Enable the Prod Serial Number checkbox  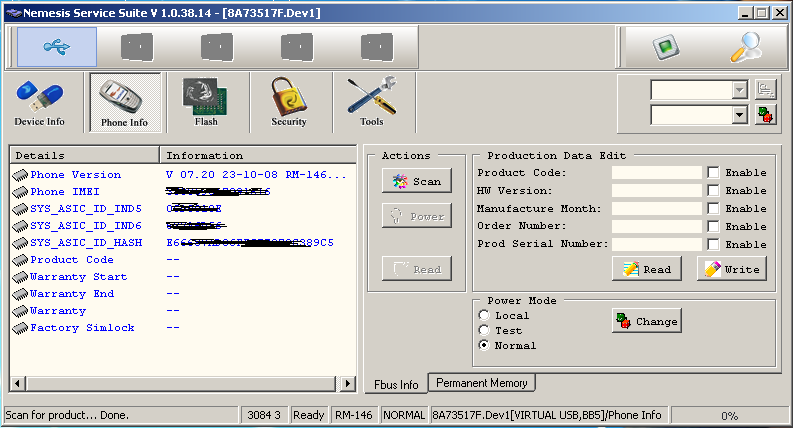(713, 244)
